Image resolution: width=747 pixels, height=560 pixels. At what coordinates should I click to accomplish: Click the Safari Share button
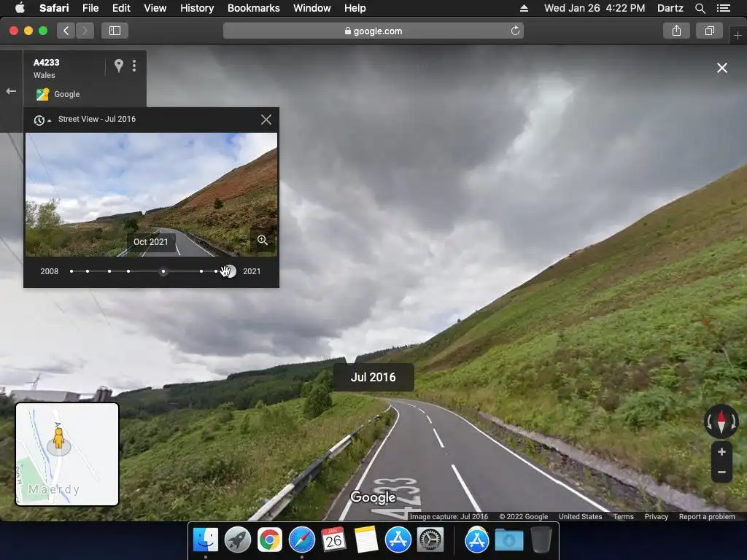676,31
